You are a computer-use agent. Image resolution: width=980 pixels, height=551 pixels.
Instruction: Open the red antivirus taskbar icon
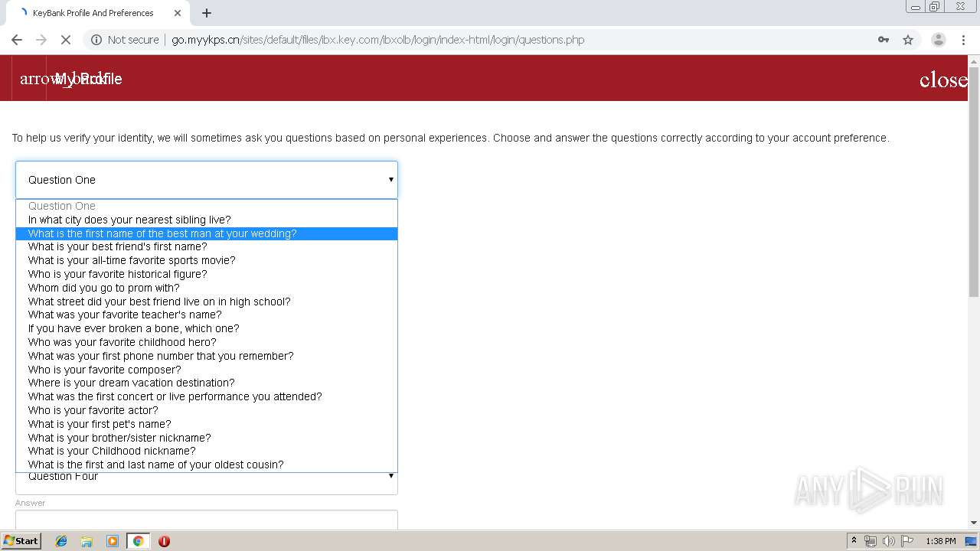164,541
